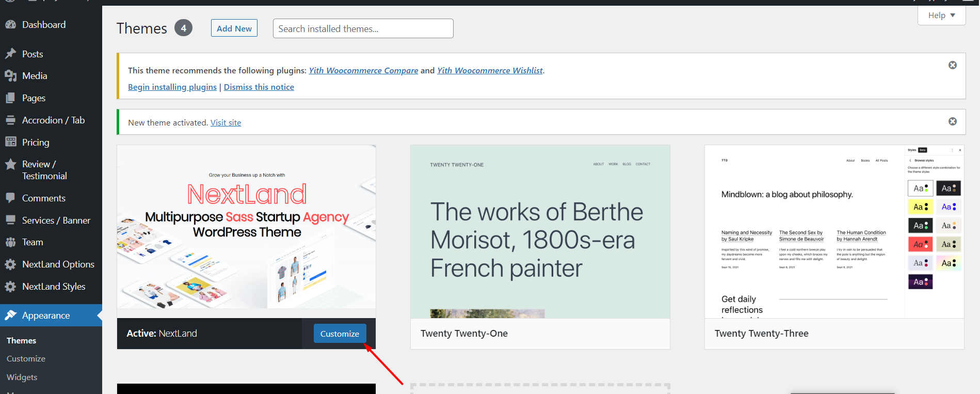Click the Team group icon

point(10,242)
